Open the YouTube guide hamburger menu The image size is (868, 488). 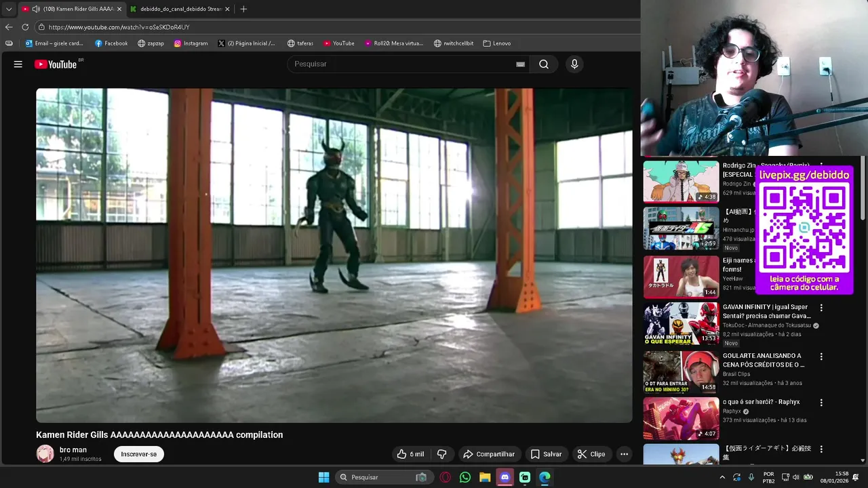click(18, 64)
